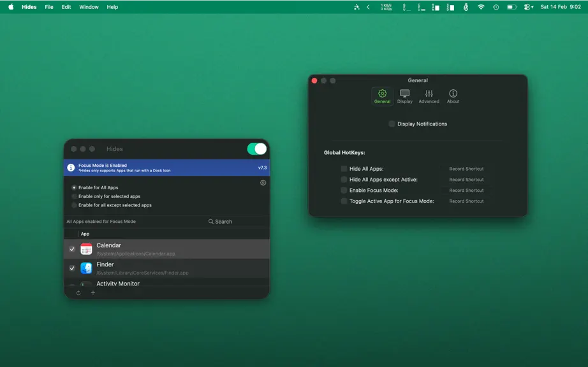Enable Display Notifications checkbox
Image resolution: width=588 pixels, height=367 pixels.
(x=392, y=124)
